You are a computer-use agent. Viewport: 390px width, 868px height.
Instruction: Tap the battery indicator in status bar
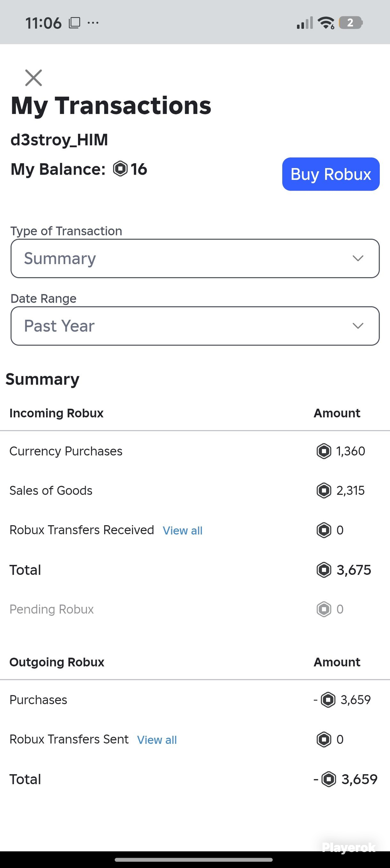pyautogui.click(x=351, y=23)
